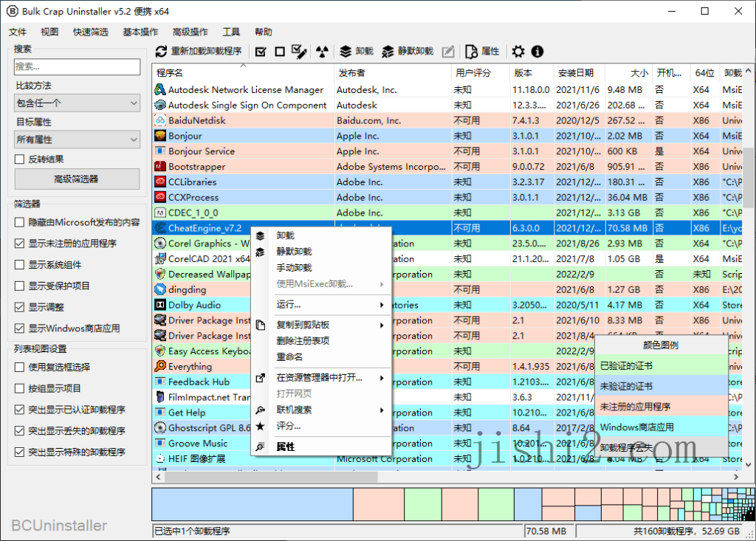Viewport: 756px width, 541px height.
Task: Open the 快速筛选 menu
Action: click(x=91, y=32)
